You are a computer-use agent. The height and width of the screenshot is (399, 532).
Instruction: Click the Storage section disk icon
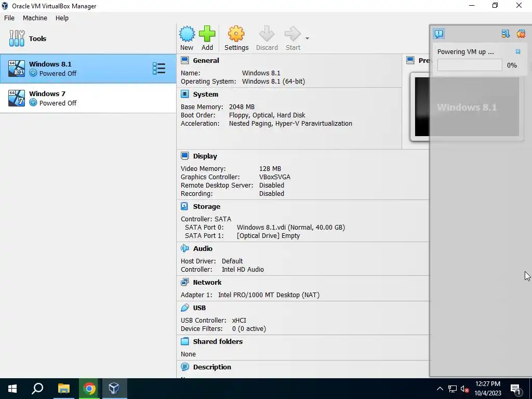(184, 206)
